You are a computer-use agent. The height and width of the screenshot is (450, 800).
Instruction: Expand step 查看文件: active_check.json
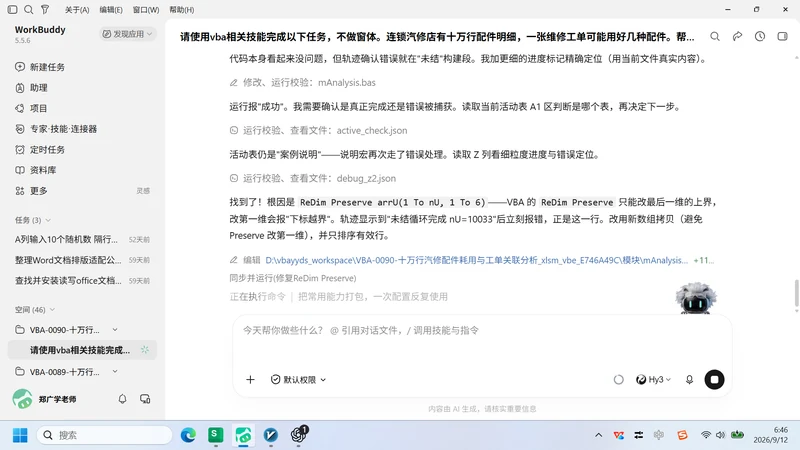pos(318,130)
